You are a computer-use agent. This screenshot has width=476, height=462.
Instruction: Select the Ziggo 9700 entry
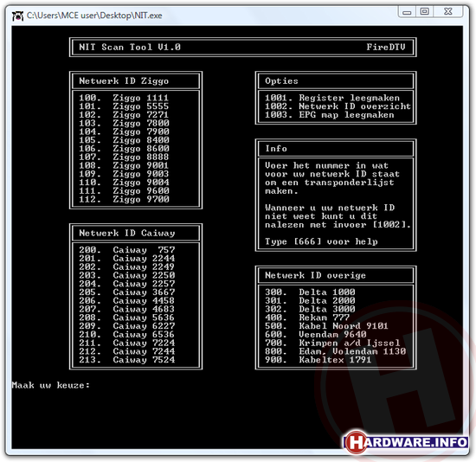124,199
